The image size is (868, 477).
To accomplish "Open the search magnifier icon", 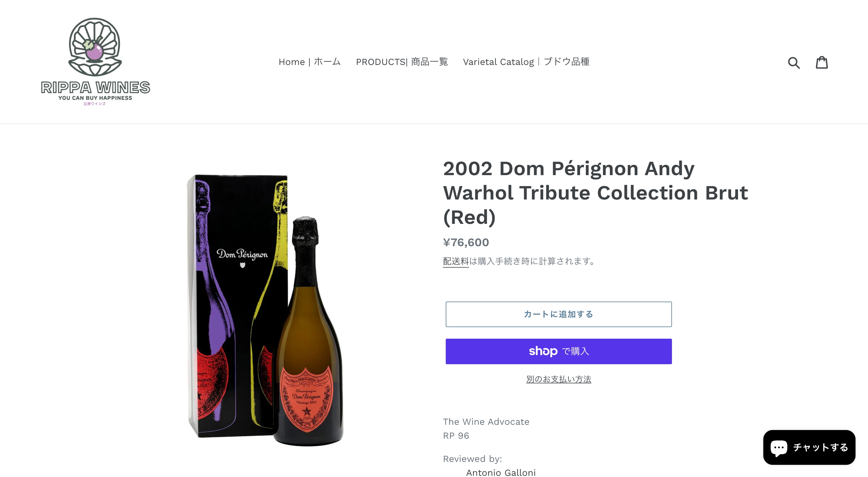I will (x=793, y=63).
